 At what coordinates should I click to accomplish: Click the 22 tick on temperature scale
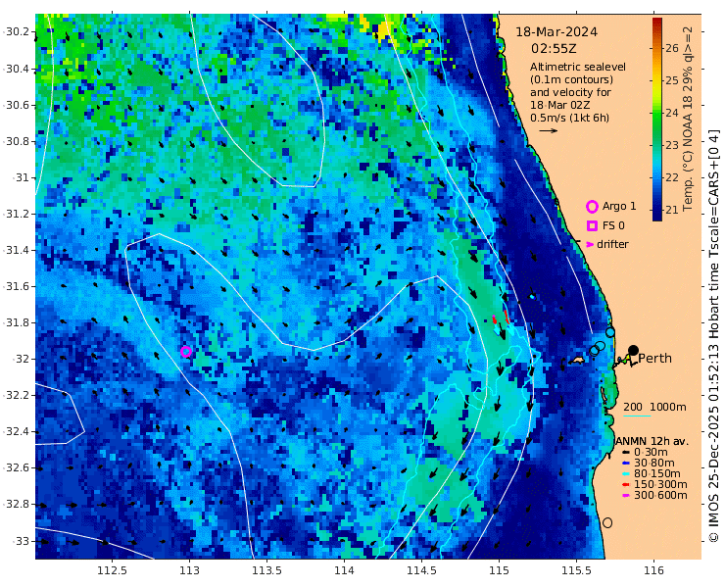[672, 177]
